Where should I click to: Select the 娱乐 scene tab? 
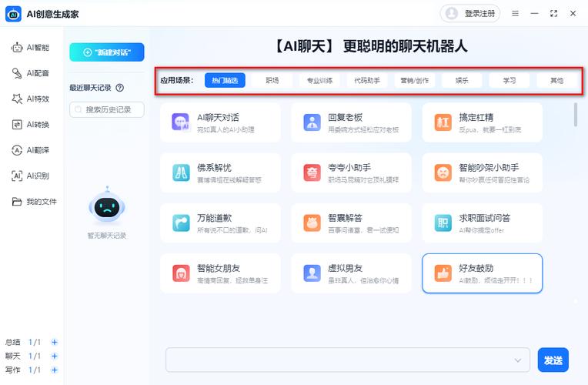point(462,80)
